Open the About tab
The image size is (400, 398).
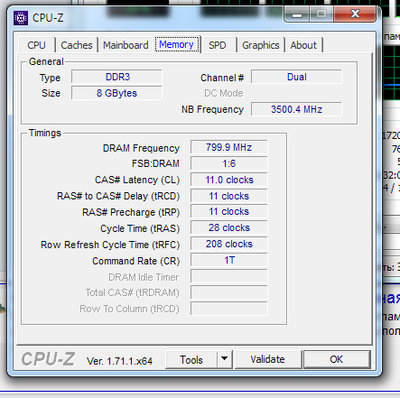click(x=303, y=45)
